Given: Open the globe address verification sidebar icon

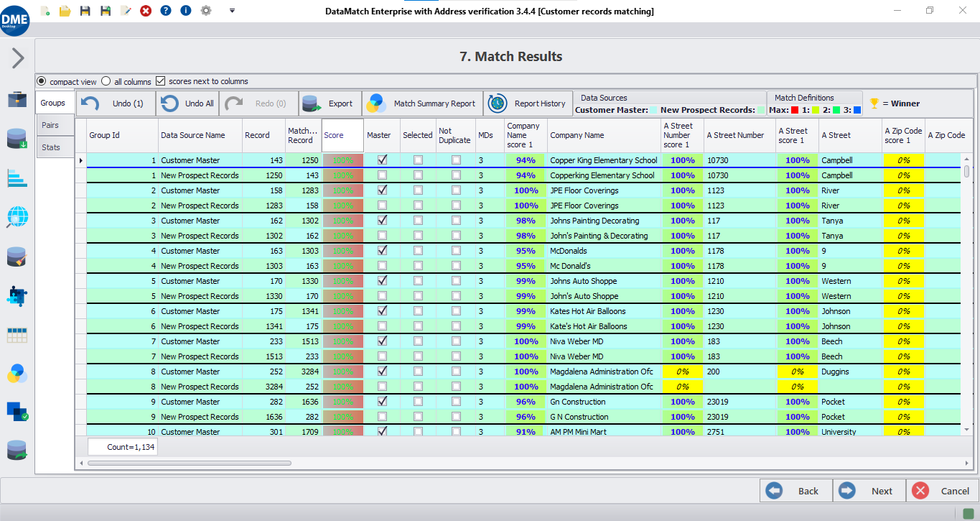Looking at the screenshot, I should pyautogui.click(x=17, y=216).
